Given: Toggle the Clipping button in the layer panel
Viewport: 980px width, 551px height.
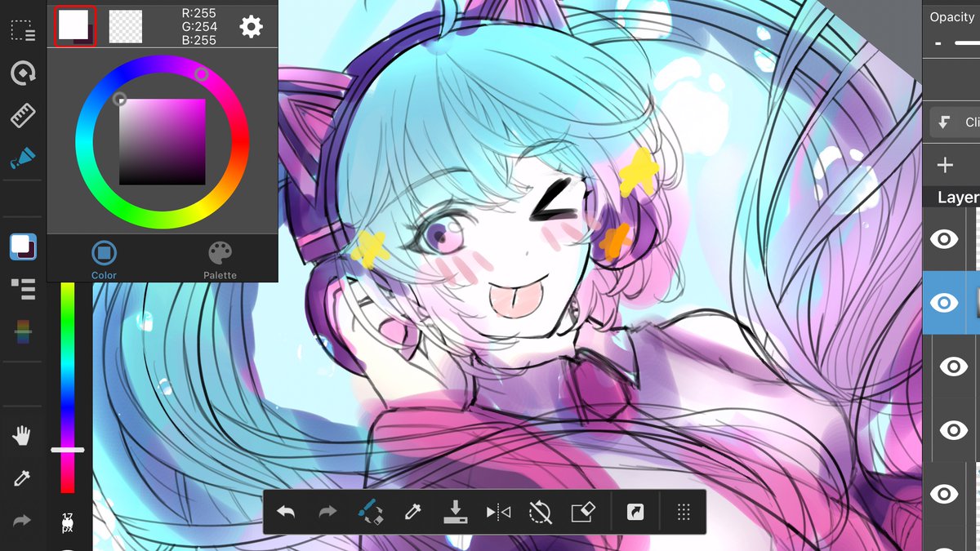Looking at the screenshot, I should pyautogui.click(x=955, y=122).
